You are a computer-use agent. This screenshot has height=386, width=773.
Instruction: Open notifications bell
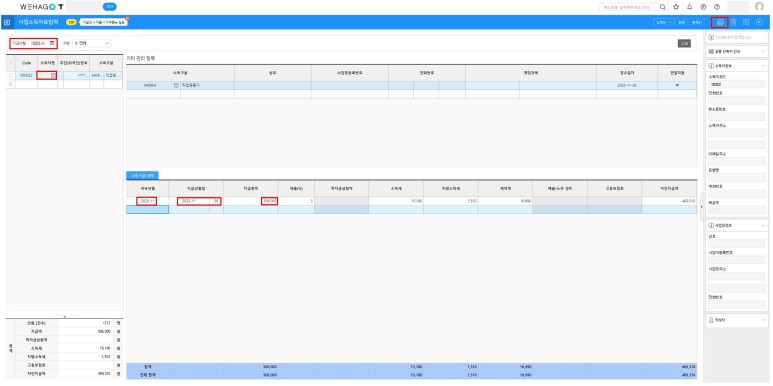[x=690, y=7]
